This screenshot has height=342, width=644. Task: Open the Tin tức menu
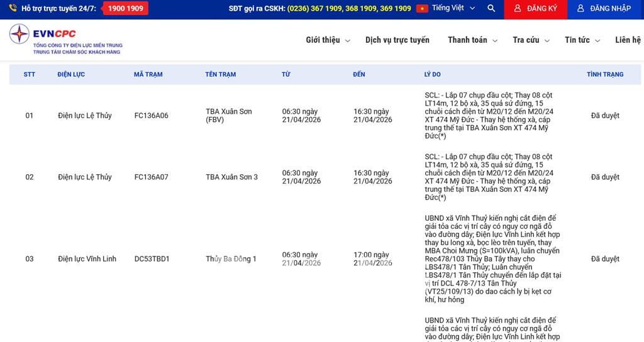[x=582, y=40]
